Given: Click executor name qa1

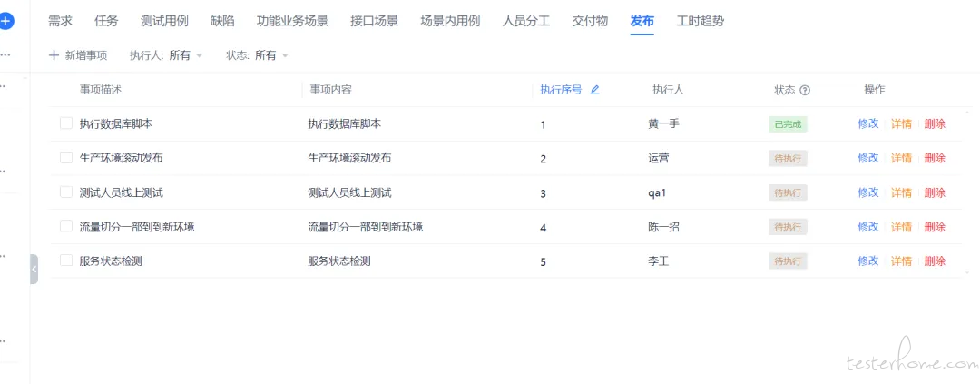Looking at the screenshot, I should point(658,192).
